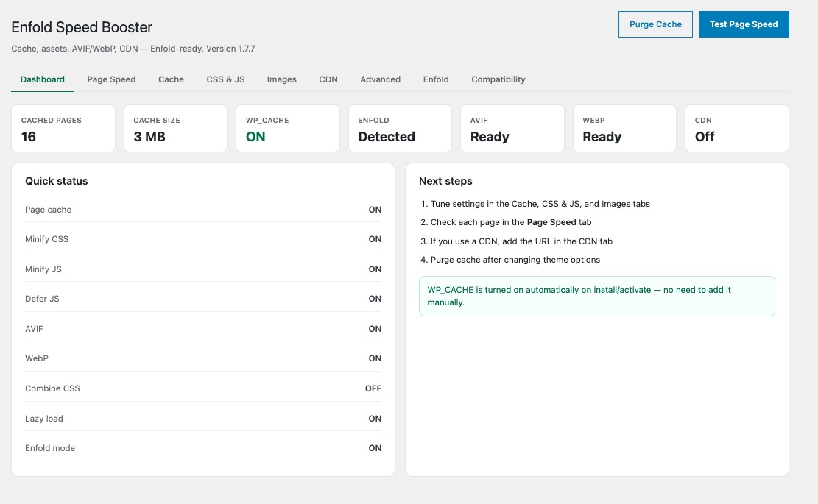818x504 pixels.
Task: Click the Minify CSS status row
Action: (203, 239)
